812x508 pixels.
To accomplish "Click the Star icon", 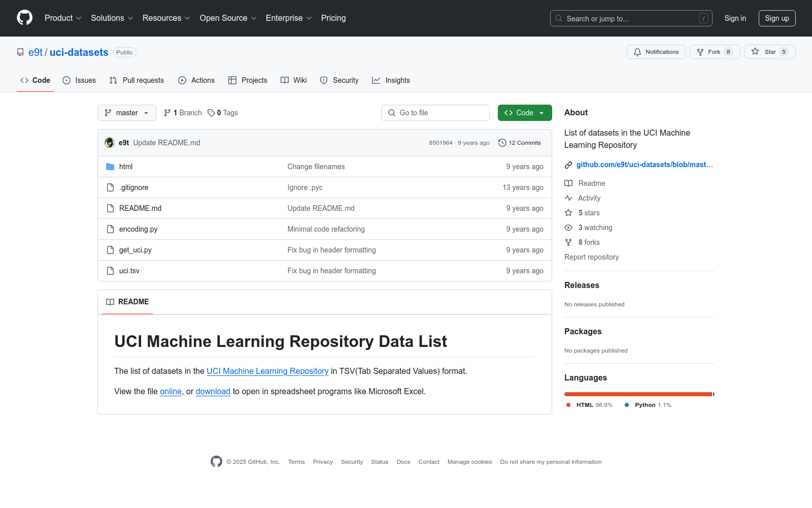I will tap(755, 51).
